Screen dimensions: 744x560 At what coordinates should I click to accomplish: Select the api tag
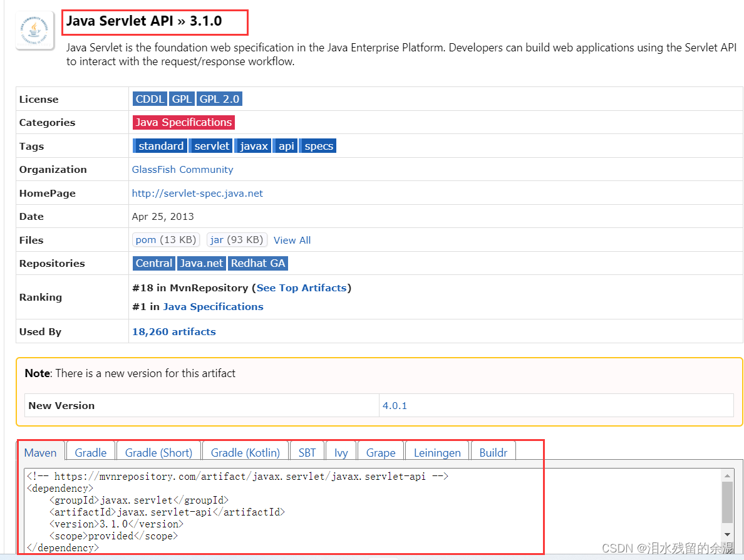click(286, 146)
